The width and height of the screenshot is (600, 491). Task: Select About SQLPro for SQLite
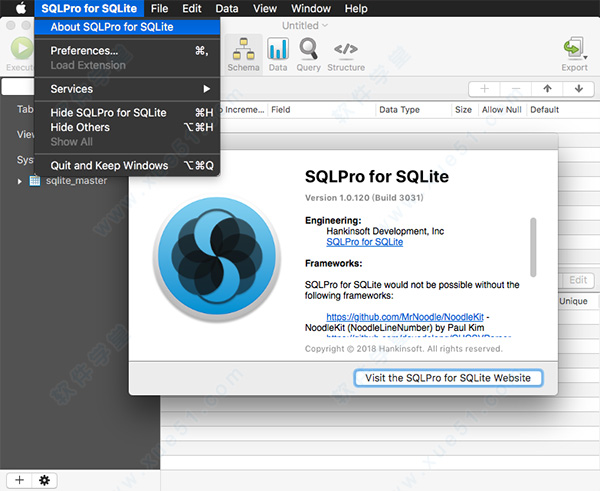127,27
